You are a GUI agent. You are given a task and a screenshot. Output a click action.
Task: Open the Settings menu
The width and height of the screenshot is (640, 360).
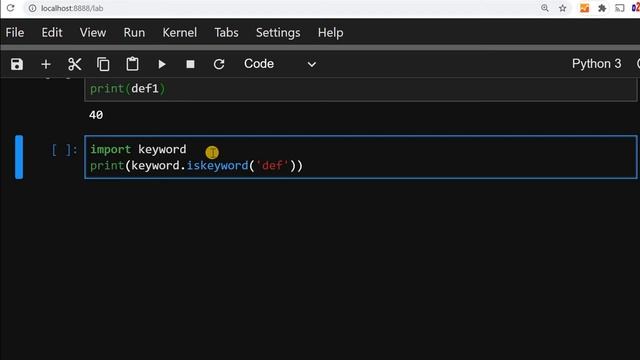point(278,33)
